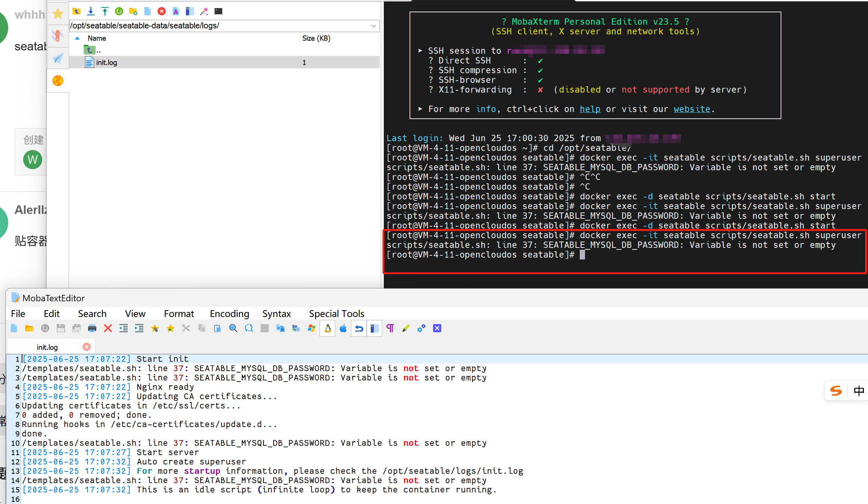Click settings gears icon in editor toolbar
The width and height of the screenshot is (868, 504).
tap(421, 328)
